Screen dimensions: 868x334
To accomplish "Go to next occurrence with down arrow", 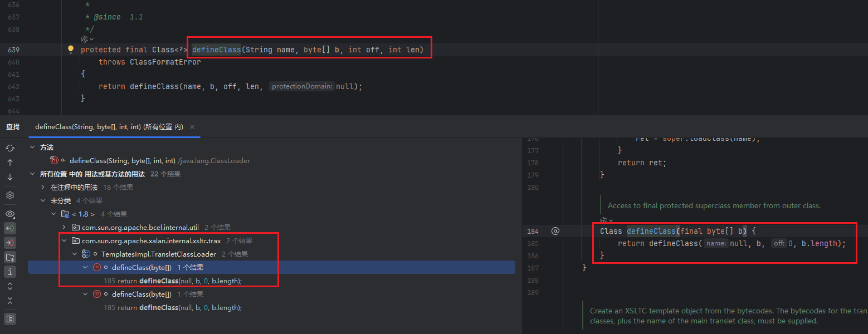I will point(10,177).
